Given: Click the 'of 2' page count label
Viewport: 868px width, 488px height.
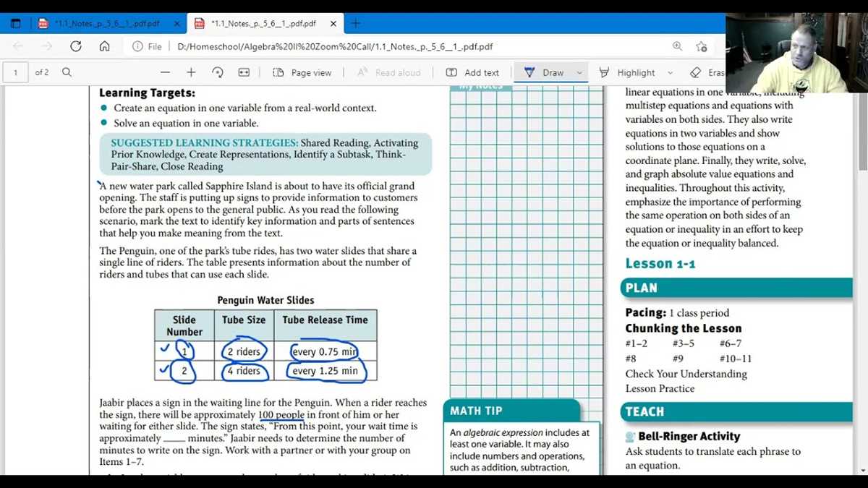Looking at the screenshot, I should (42, 72).
